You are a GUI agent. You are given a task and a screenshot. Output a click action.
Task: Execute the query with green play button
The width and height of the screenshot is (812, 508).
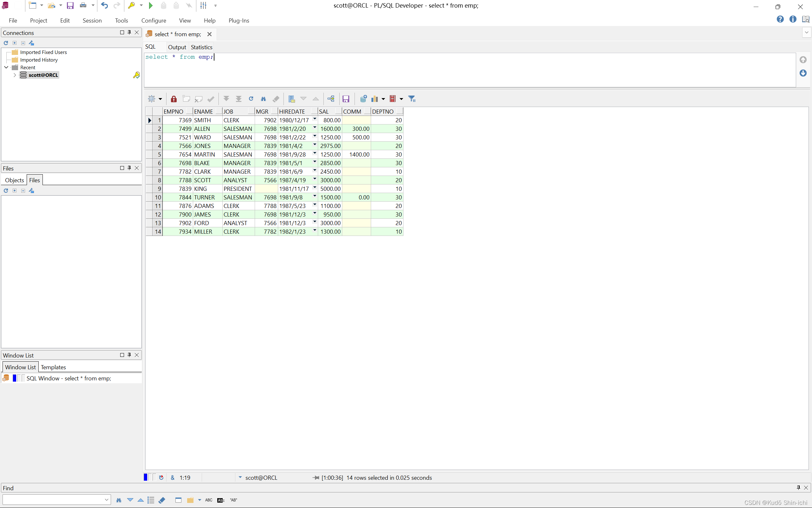click(151, 5)
